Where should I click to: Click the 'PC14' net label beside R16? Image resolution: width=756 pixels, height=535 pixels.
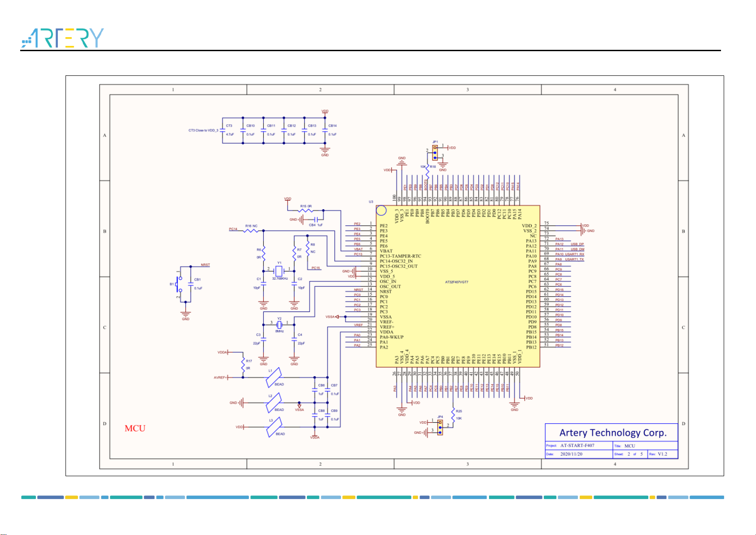(x=233, y=229)
